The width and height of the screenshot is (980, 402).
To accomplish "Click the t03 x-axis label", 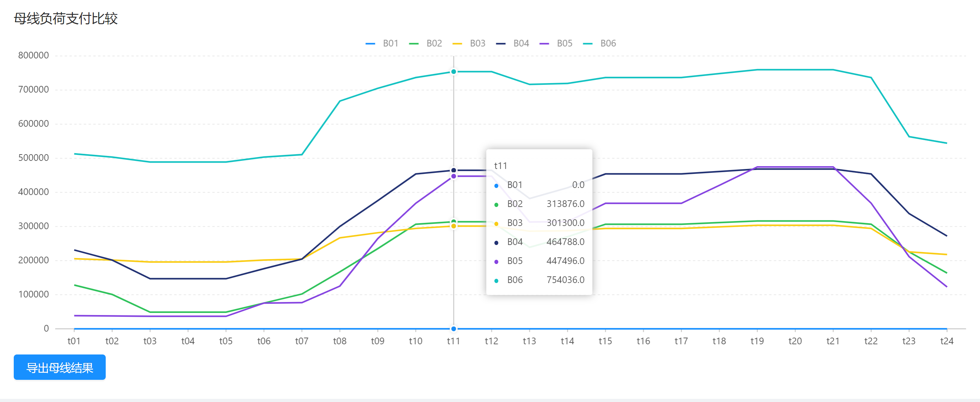I will (x=150, y=341).
